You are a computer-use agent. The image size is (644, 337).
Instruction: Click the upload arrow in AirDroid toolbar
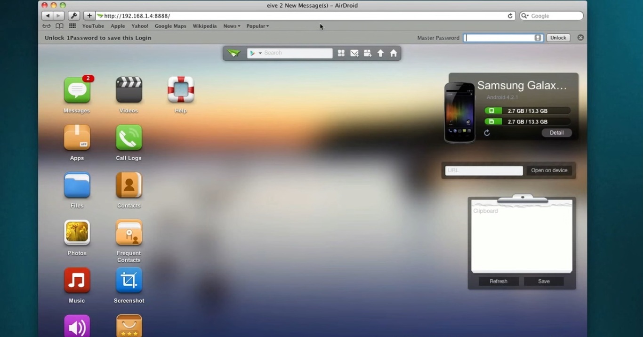point(380,53)
